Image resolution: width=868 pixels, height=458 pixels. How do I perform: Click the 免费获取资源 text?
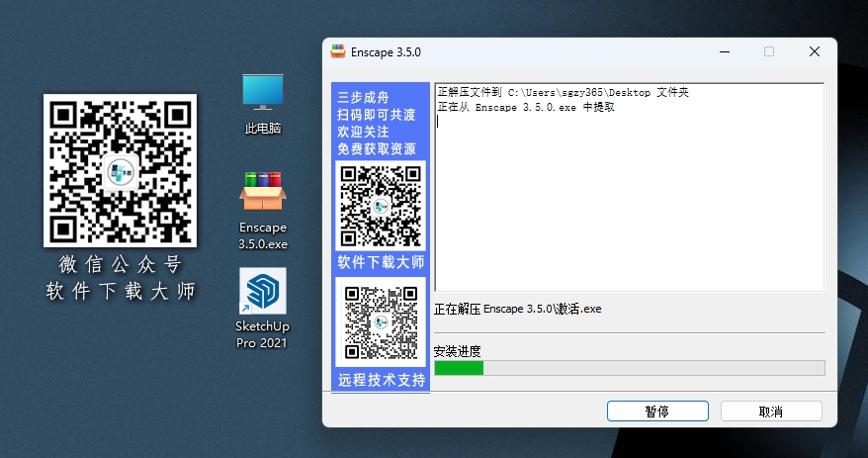coord(377,149)
